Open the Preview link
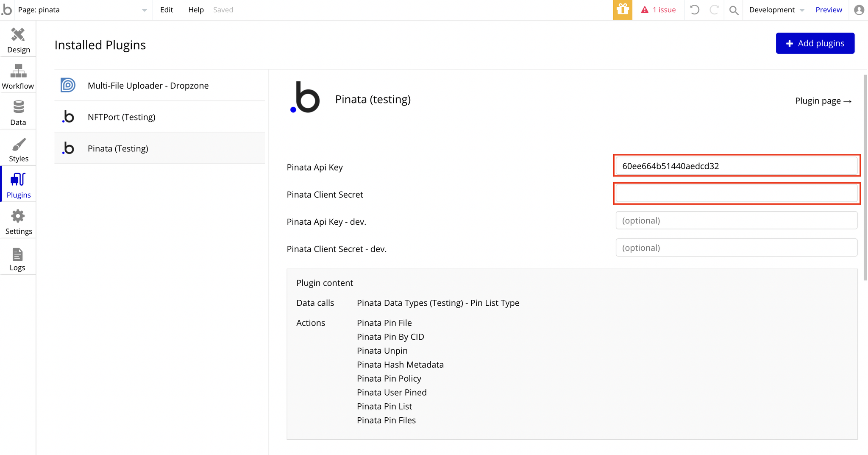 point(829,10)
